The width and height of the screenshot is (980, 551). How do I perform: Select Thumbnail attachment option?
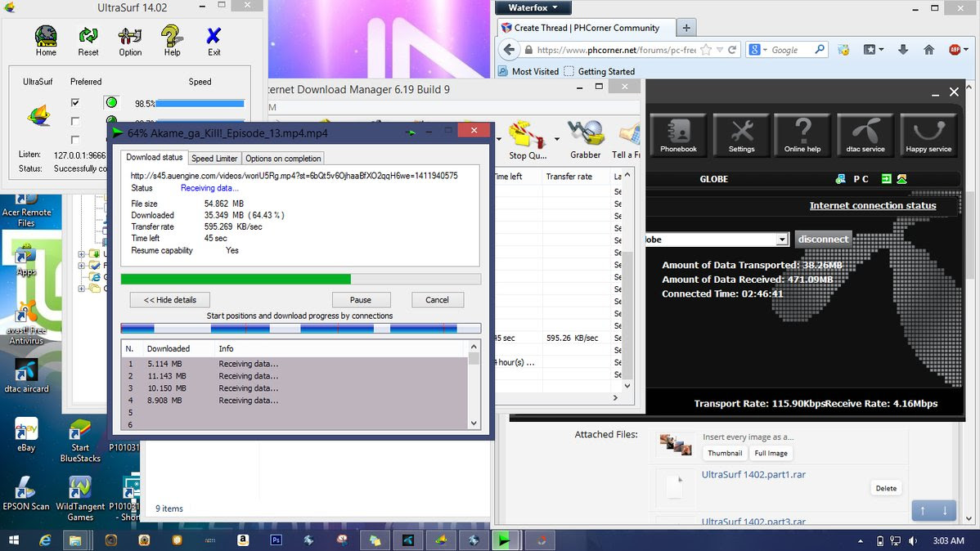click(x=725, y=453)
